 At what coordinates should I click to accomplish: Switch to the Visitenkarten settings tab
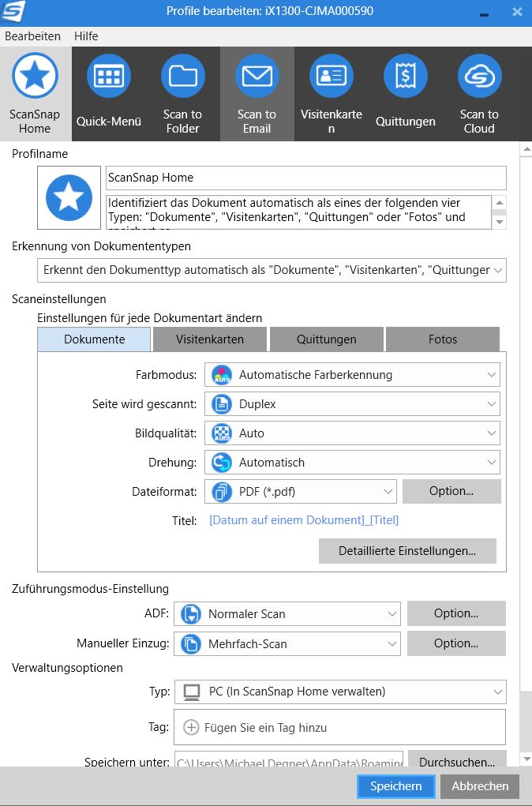tap(209, 339)
